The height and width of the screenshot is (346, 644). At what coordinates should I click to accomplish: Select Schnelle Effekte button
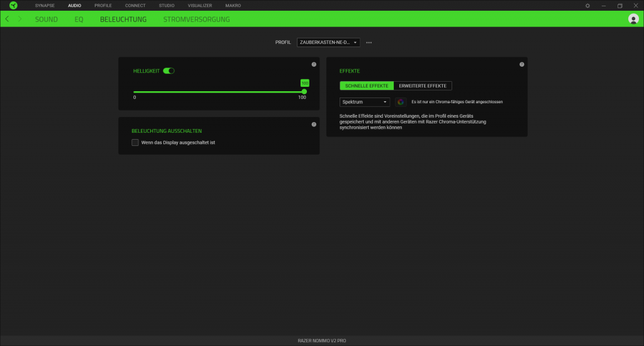367,86
